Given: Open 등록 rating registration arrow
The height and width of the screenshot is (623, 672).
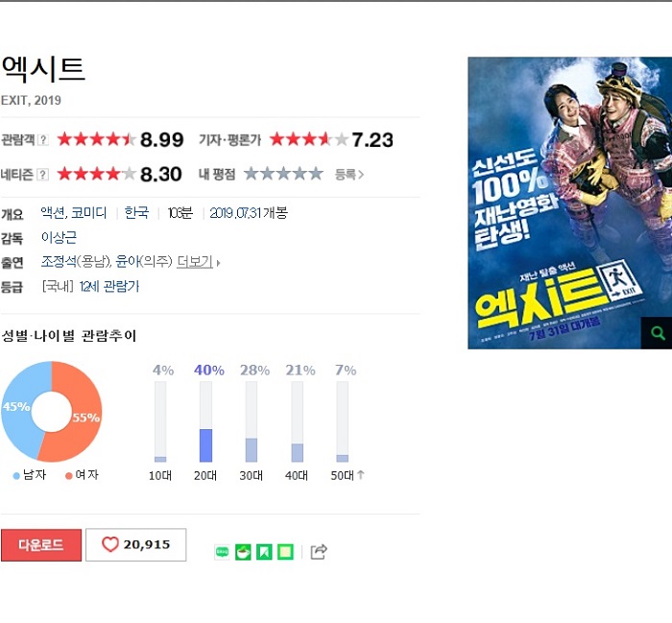Looking at the screenshot, I should pyautogui.click(x=348, y=175).
